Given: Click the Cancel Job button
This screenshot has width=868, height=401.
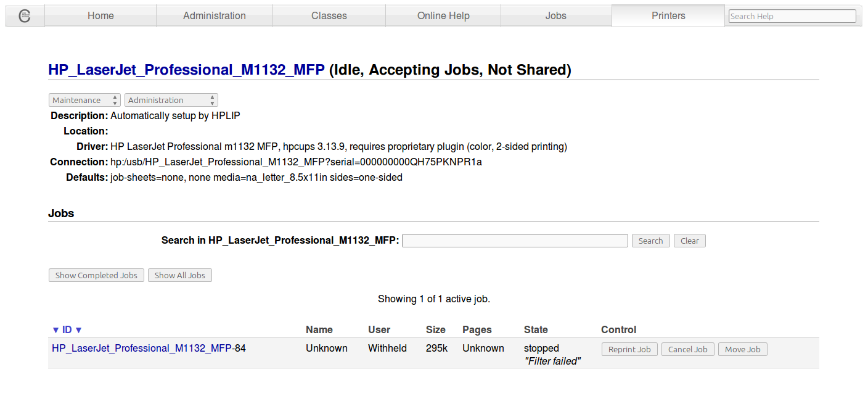Looking at the screenshot, I should click(688, 349).
